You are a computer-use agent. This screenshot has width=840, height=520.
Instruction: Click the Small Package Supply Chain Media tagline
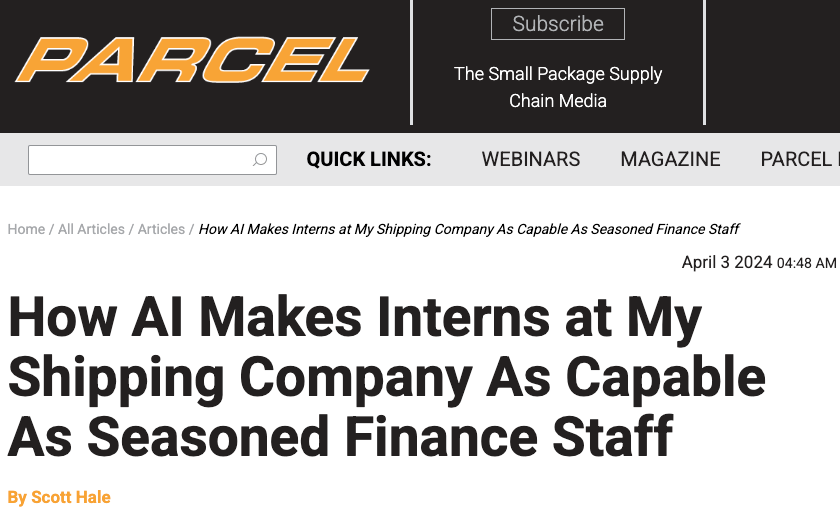(x=558, y=87)
